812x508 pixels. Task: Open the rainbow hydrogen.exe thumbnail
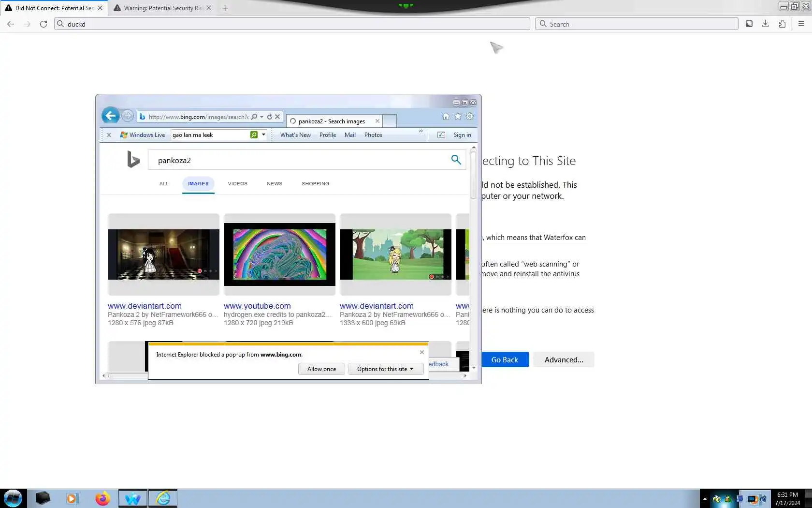coord(279,254)
